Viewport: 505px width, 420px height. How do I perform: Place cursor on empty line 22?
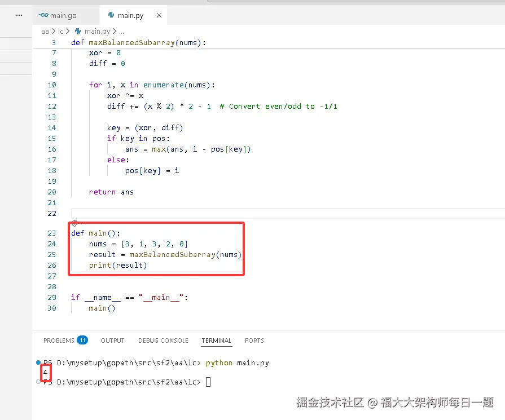(x=287, y=213)
